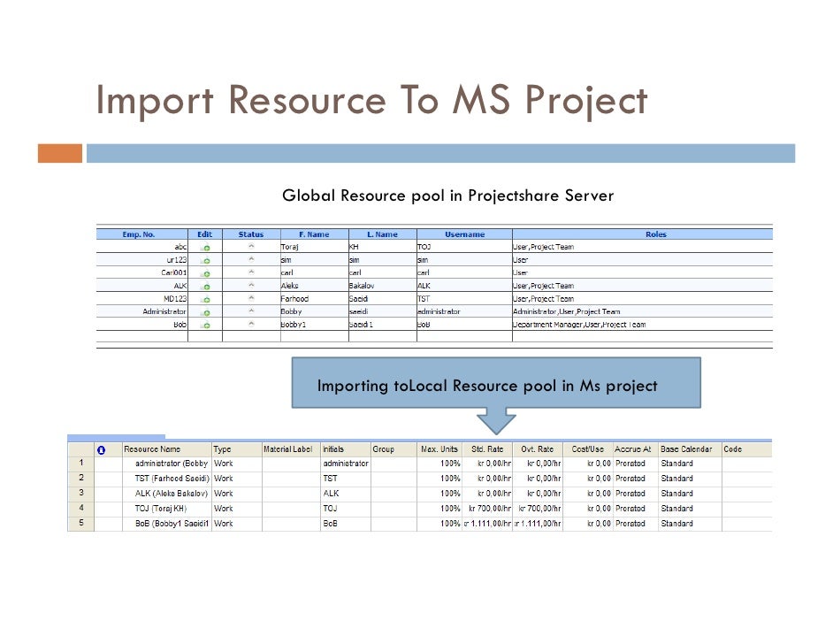
Task: Sort by the F. Name column header
Action: [x=315, y=234]
